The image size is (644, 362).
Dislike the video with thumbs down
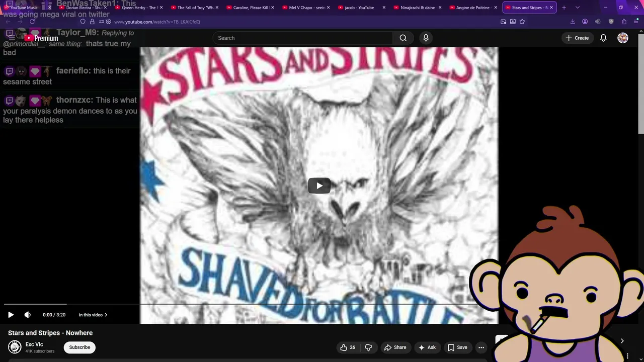point(368,347)
